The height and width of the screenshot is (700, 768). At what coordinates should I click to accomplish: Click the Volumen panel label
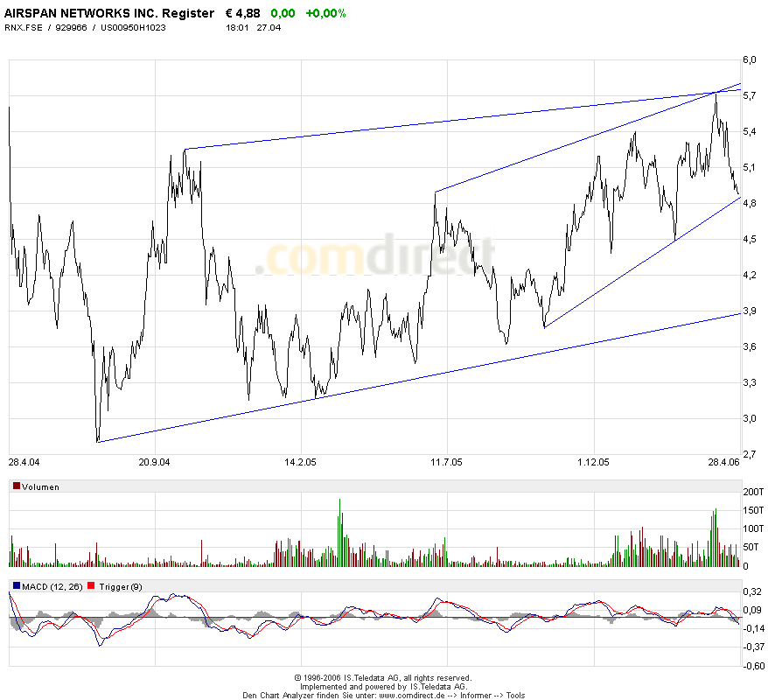coord(40,486)
